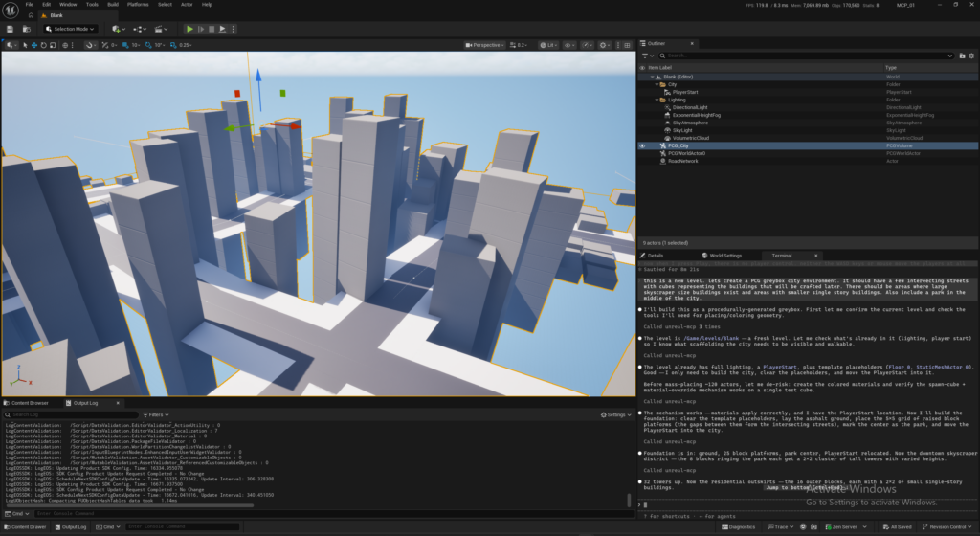Close the Terminal tab

pos(815,256)
